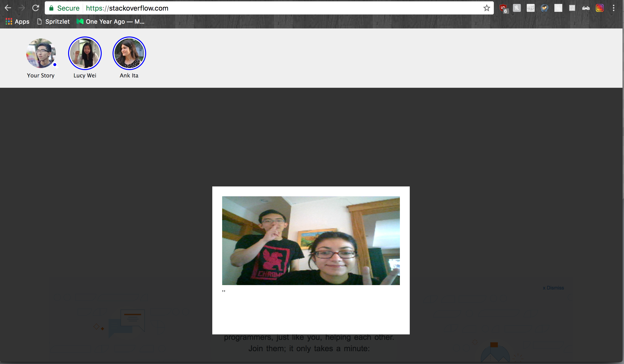Click the cat extension icon

pyautogui.click(x=558, y=8)
